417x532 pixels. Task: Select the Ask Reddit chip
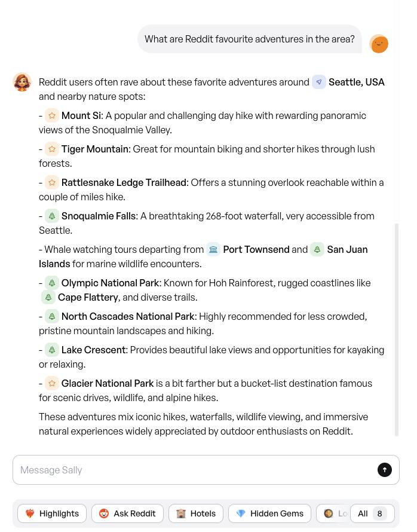(x=127, y=513)
